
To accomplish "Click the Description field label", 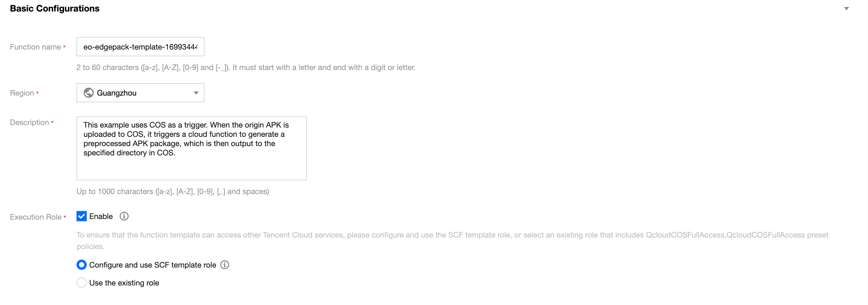I will (29, 122).
